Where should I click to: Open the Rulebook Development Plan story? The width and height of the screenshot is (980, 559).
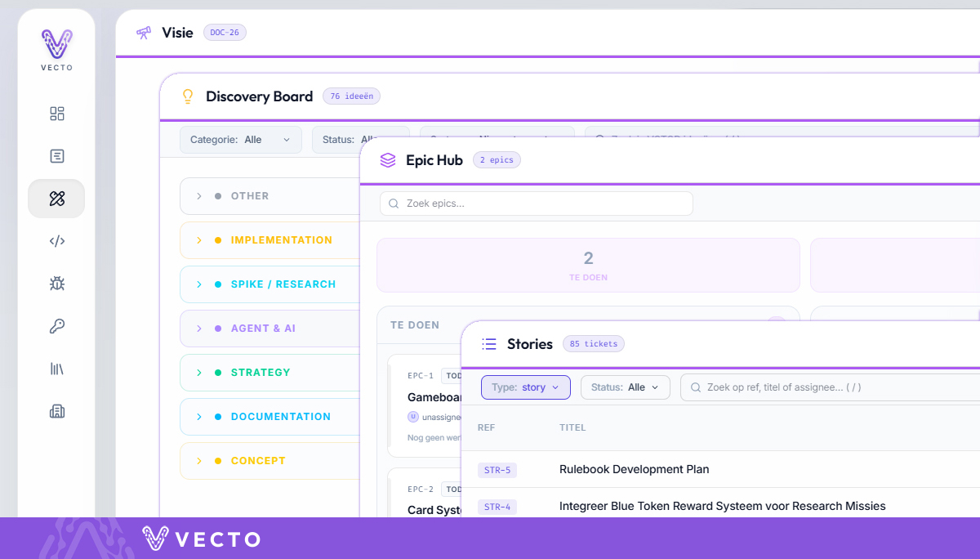634,470
